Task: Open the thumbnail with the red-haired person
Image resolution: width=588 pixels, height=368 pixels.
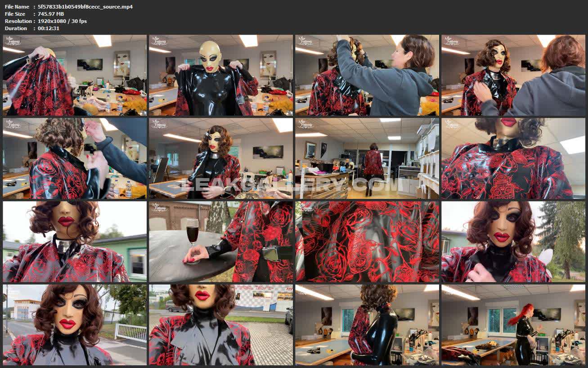Action: (513, 324)
